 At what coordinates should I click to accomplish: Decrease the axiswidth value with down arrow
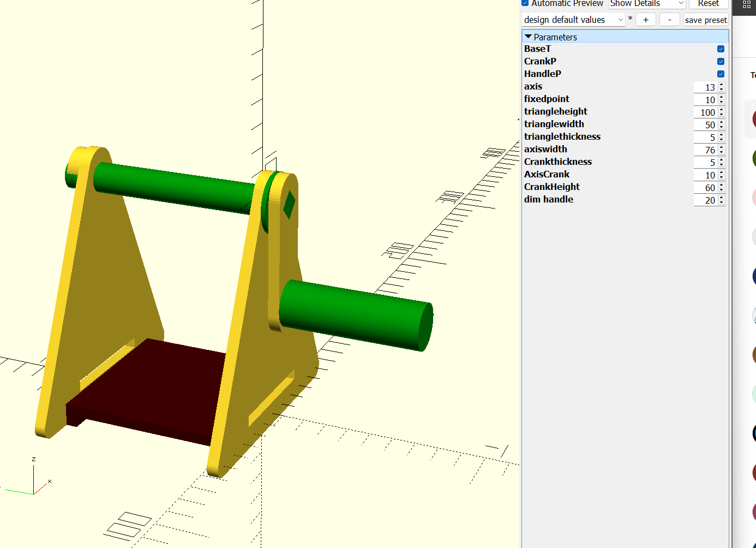(722, 153)
